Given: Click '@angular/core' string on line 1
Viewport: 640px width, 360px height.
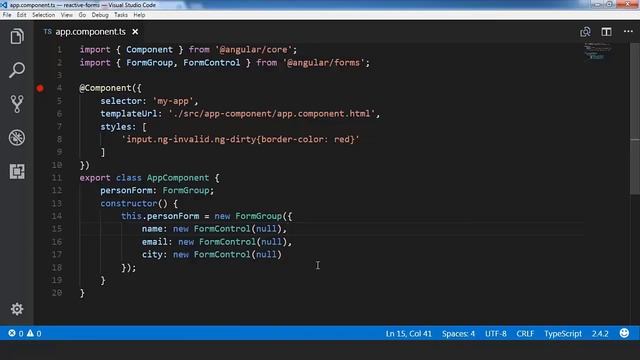Looking at the screenshot, I should click(253, 49).
